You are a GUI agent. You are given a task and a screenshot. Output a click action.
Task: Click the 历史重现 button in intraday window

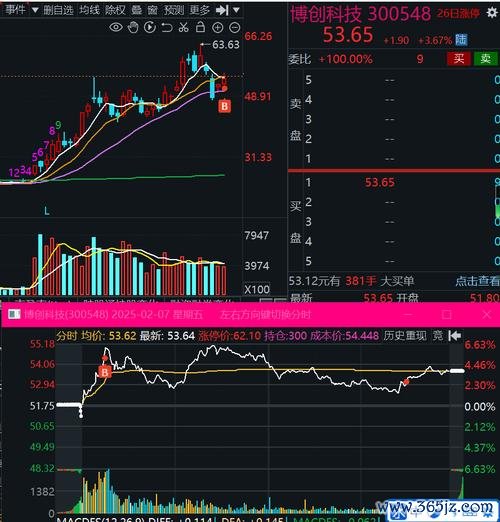[405, 335]
